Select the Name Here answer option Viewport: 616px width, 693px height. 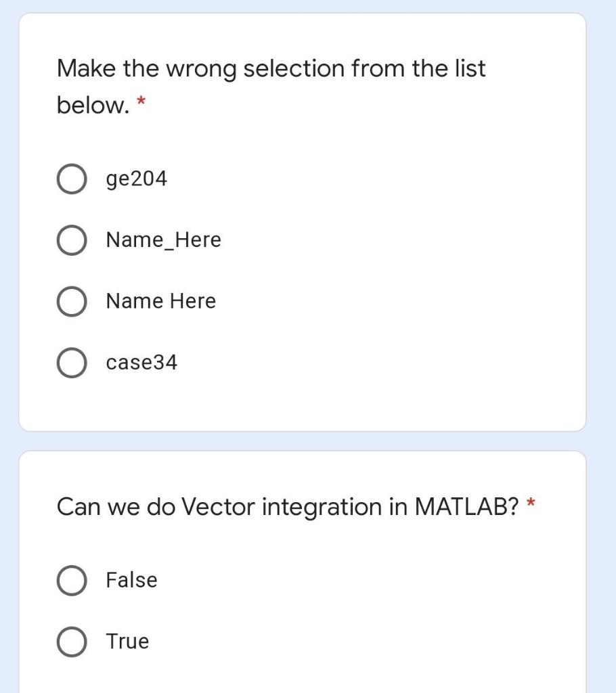72,301
